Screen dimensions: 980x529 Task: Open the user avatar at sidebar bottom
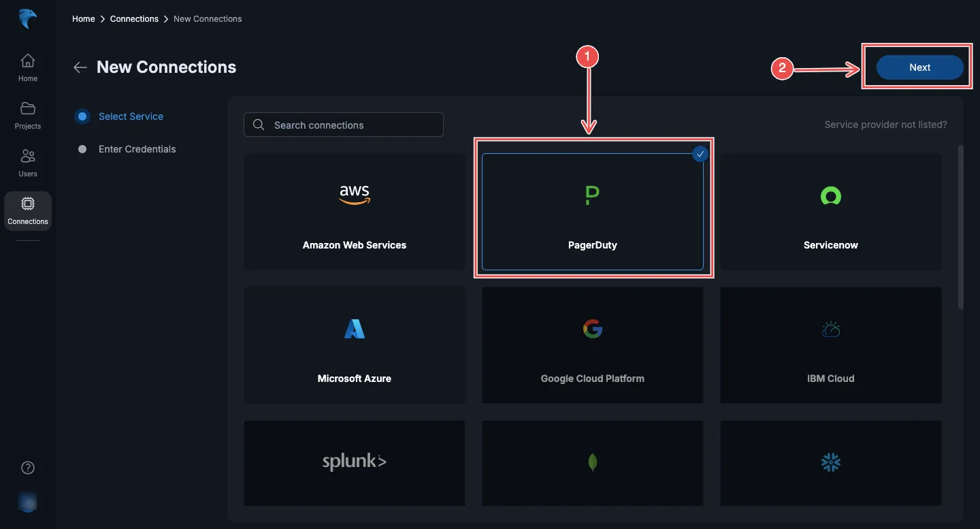point(28,502)
